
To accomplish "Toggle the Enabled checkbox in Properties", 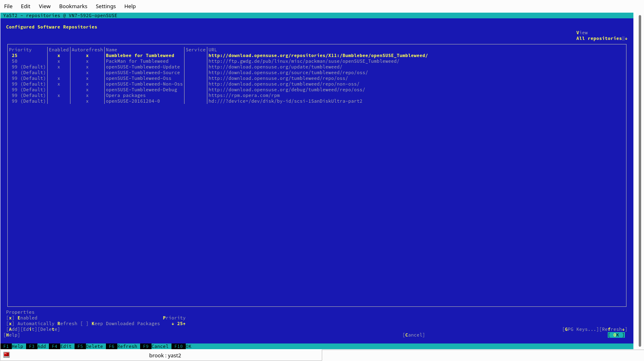I will (x=10, y=318).
